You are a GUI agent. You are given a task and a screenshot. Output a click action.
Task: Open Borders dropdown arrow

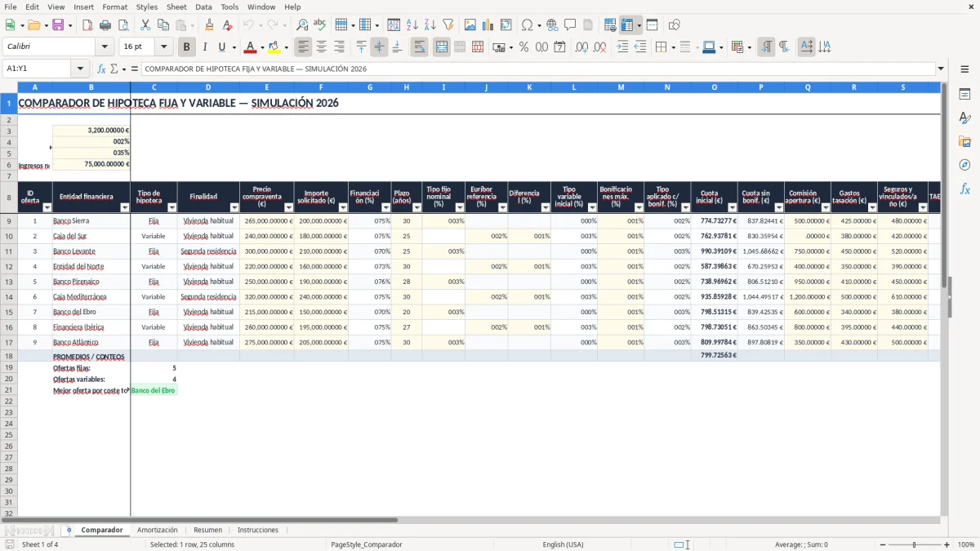pos(673,47)
